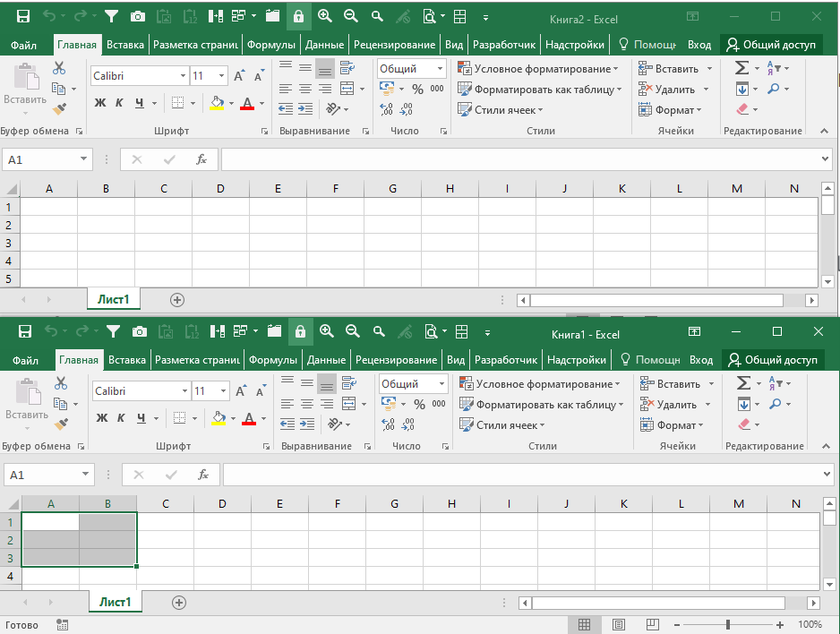Click the format painter brush in Книга1 window
Image resolution: width=840 pixels, height=634 pixels.
(x=62, y=424)
